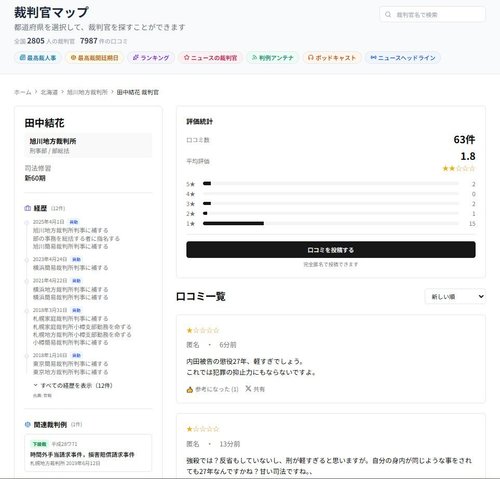Open the 最高裁開廷期日 pill
500x479 pixels.
(94, 58)
